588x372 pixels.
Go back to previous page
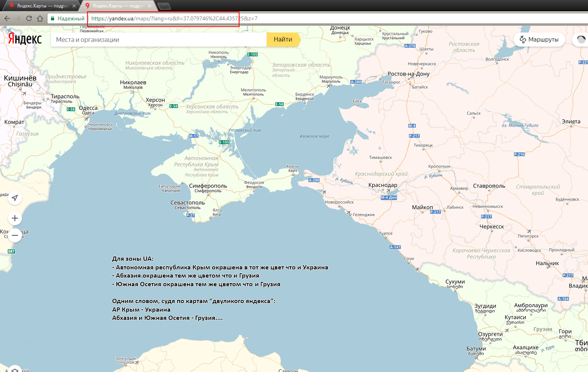point(7,18)
